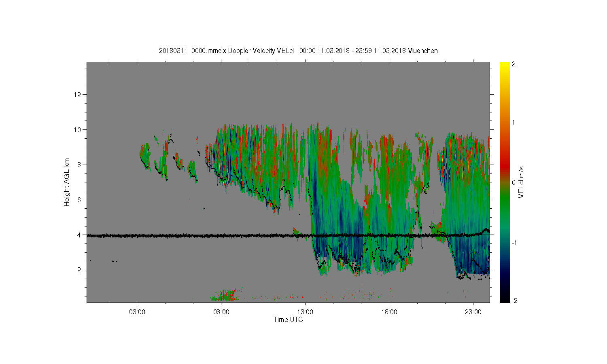Screen dimensions: 607x364
Task: Click the x-axis label 'Time UTC'
Action: click(x=288, y=320)
